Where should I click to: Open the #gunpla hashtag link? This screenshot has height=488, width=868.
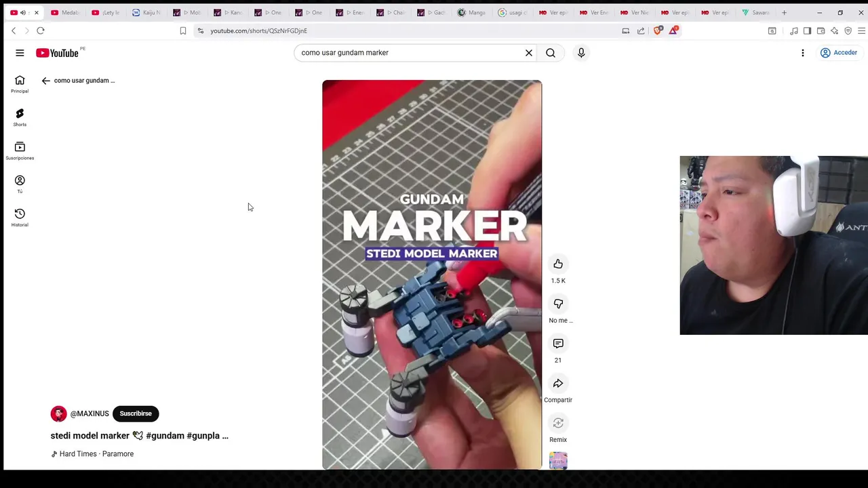coord(203,436)
